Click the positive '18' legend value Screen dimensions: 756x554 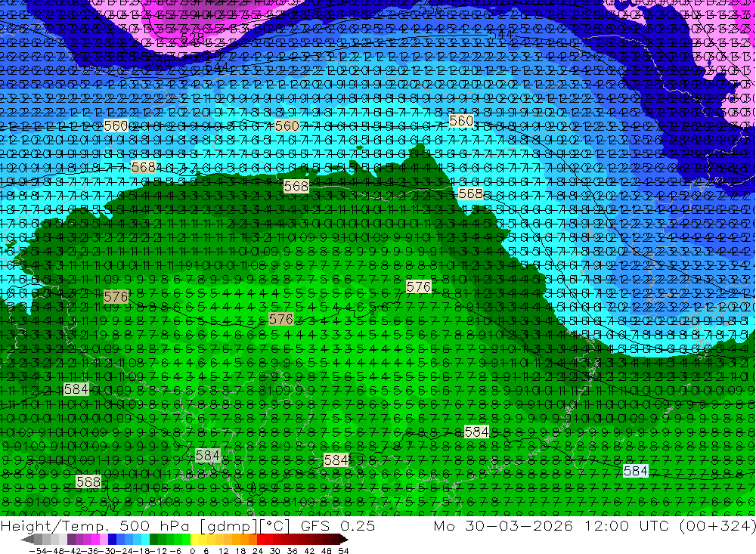point(240,551)
